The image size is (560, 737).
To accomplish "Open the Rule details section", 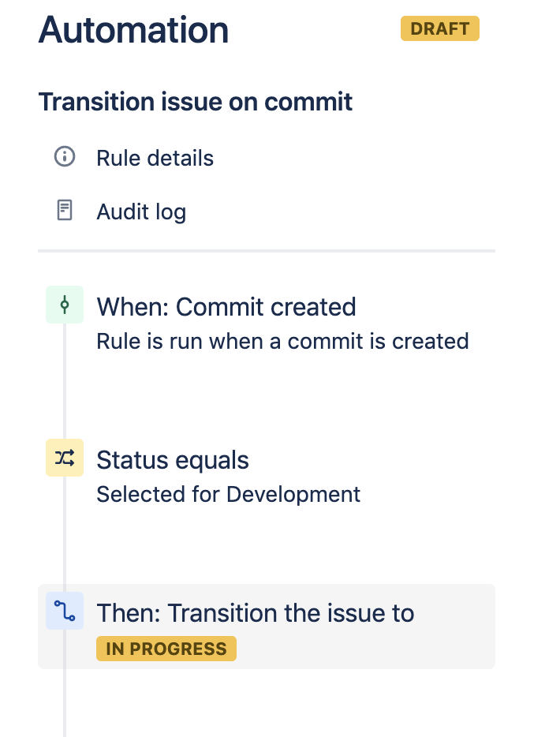I will click(x=155, y=158).
